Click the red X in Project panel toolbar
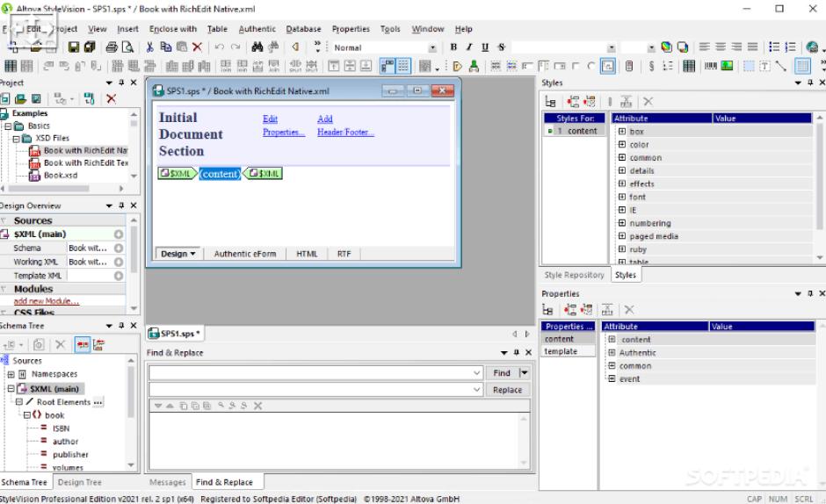This screenshot has width=826, height=504. coord(111,98)
